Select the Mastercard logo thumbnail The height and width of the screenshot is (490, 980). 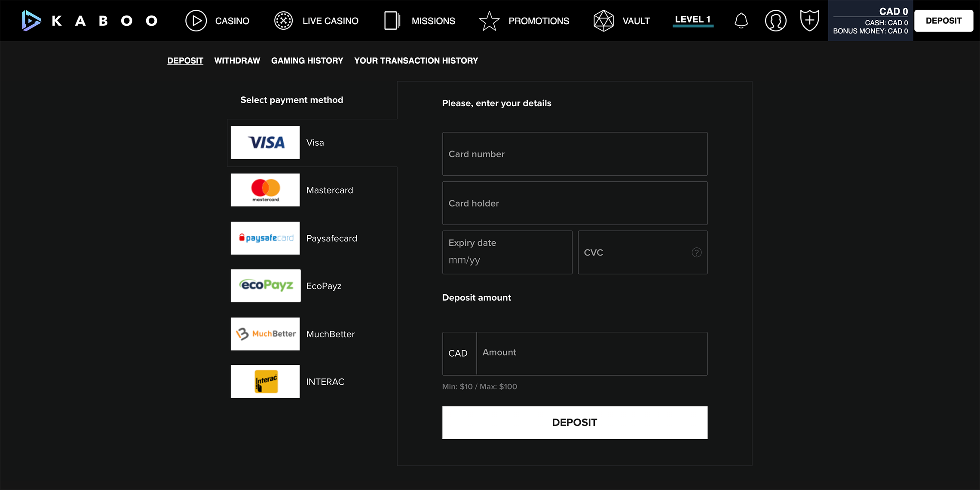click(265, 190)
